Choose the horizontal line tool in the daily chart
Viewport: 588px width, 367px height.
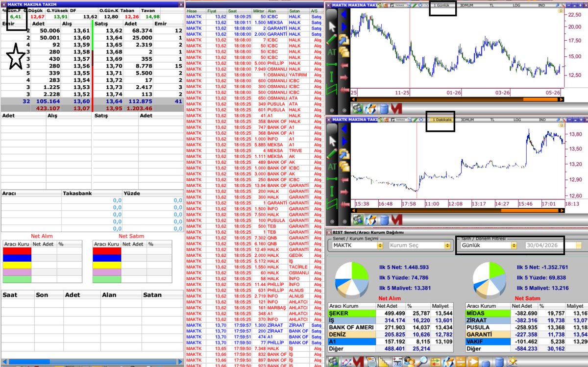click(332, 64)
